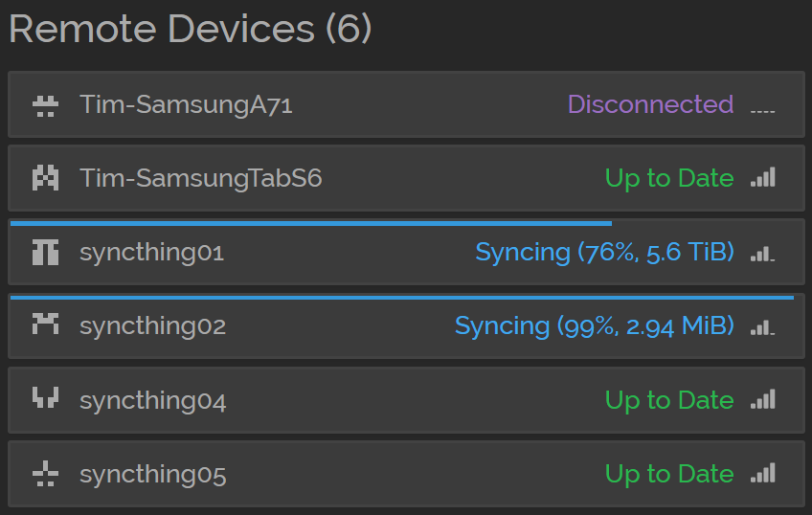Screen dimensions: 812x515
Task: Click Syncing (76%, 5.6 TiB) status
Action: coord(604,253)
